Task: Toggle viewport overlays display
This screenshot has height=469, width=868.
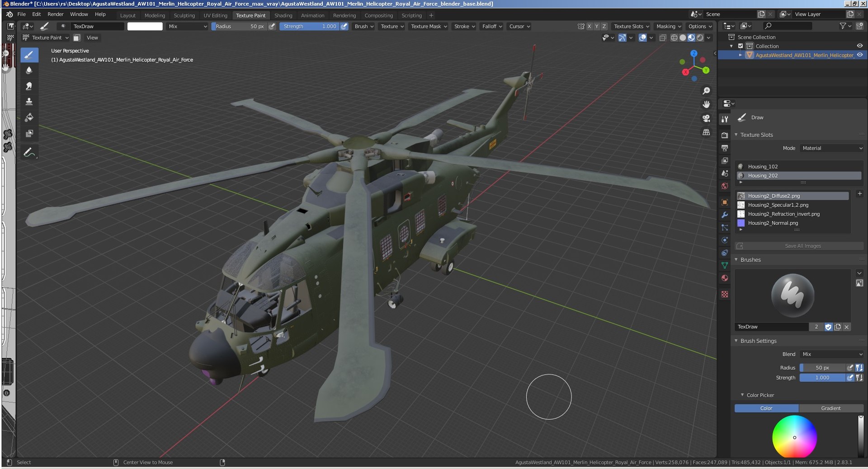Action: click(x=642, y=38)
